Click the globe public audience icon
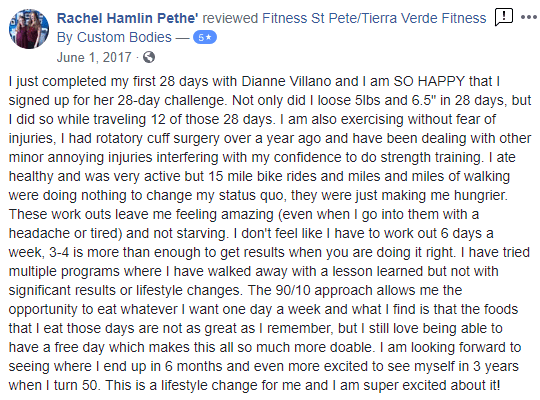 coord(149,57)
